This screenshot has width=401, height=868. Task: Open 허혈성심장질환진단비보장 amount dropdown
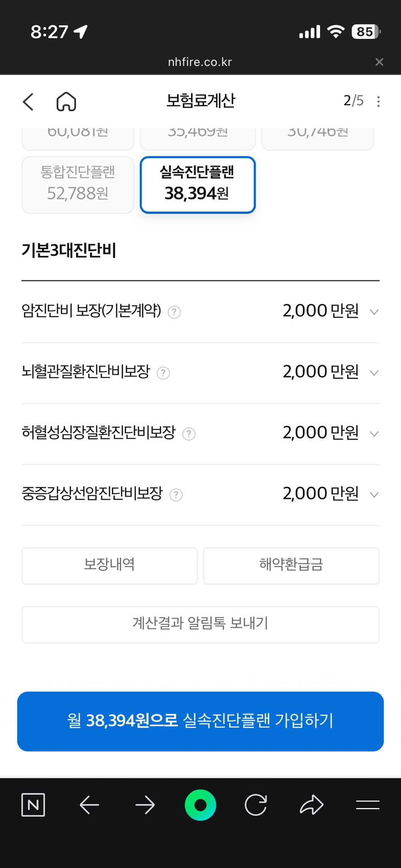coord(374,434)
